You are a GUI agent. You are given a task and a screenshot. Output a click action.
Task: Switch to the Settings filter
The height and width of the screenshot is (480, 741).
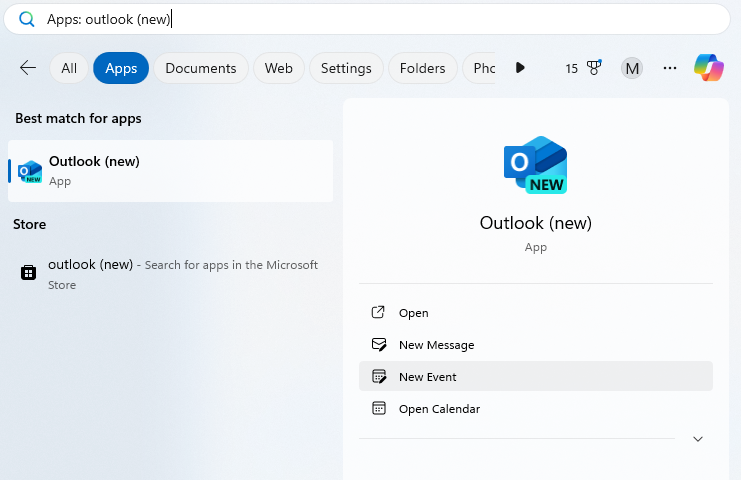[x=346, y=68]
